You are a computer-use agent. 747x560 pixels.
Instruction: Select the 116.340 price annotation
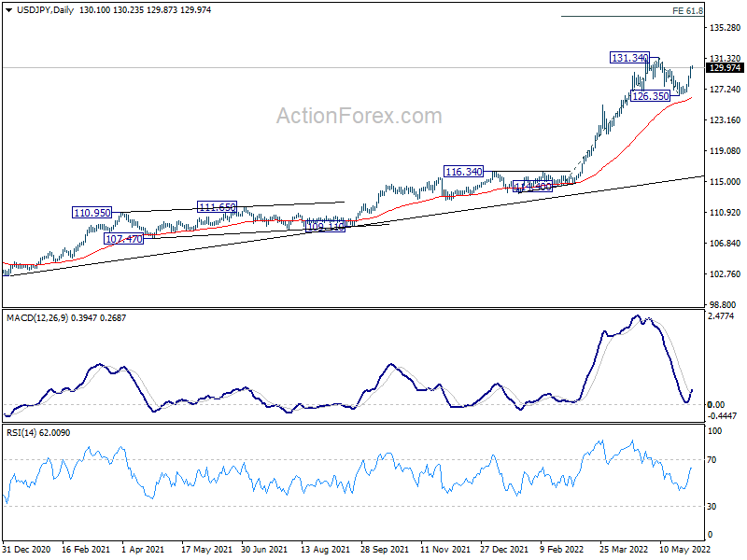(463, 172)
